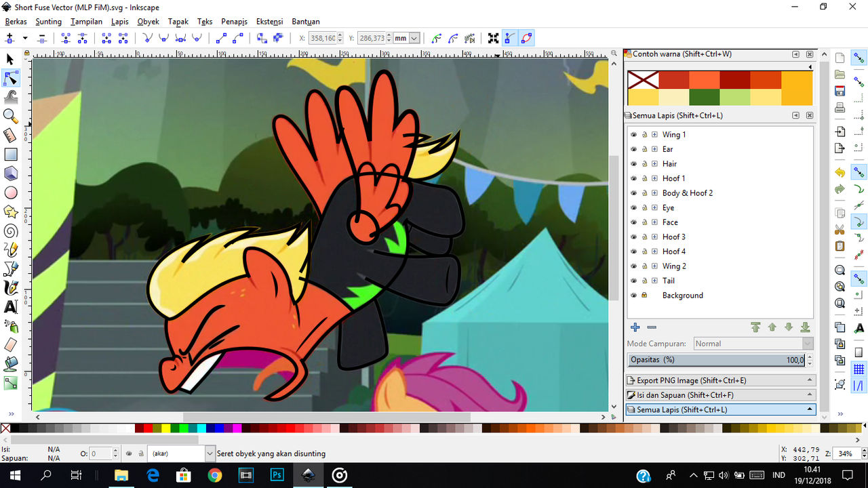Viewport: 868px width, 488px height.
Task: Unlock the Background layer
Action: 644,295
